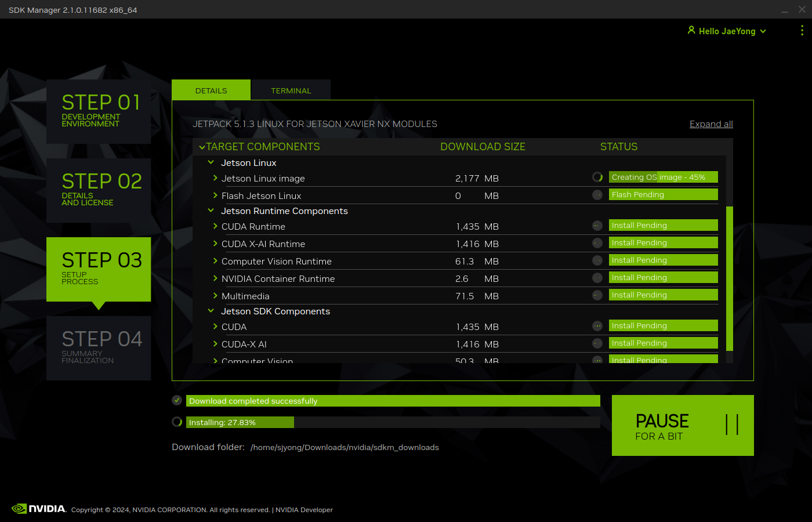
Task: Collapse the Jetson Runtime Components group
Action: pyautogui.click(x=211, y=211)
